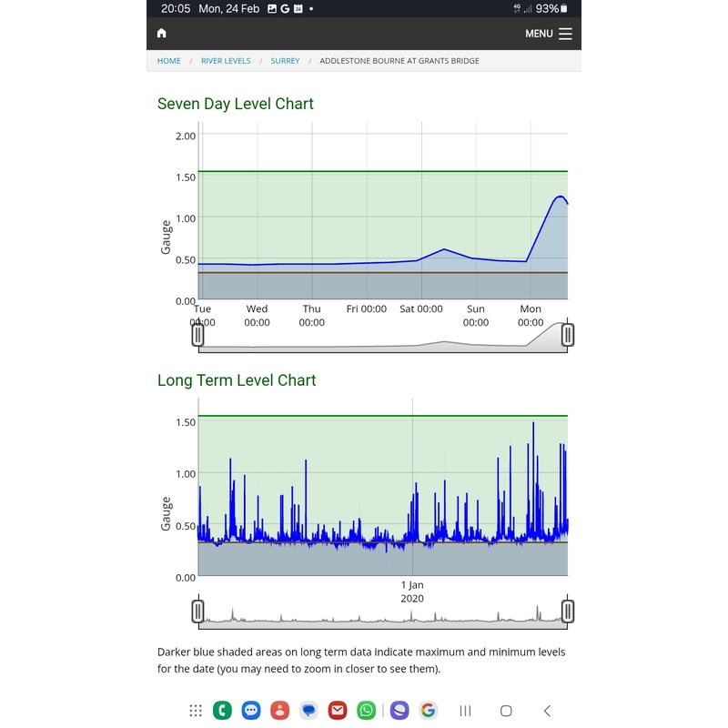Viewport: 728px width, 728px height.
Task: Open the MENU hamburger button
Action: pos(548,34)
